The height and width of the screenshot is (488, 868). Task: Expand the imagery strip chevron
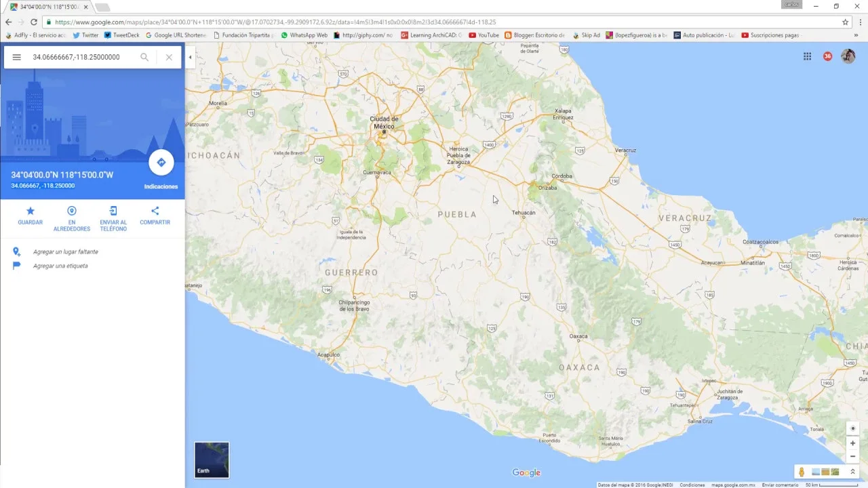[852, 472]
